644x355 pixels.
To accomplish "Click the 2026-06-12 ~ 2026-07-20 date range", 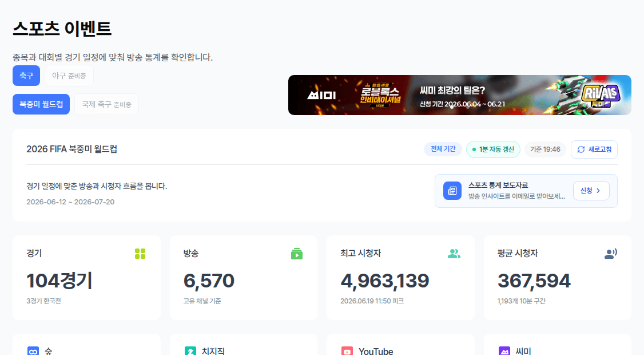I will click(x=71, y=202).
